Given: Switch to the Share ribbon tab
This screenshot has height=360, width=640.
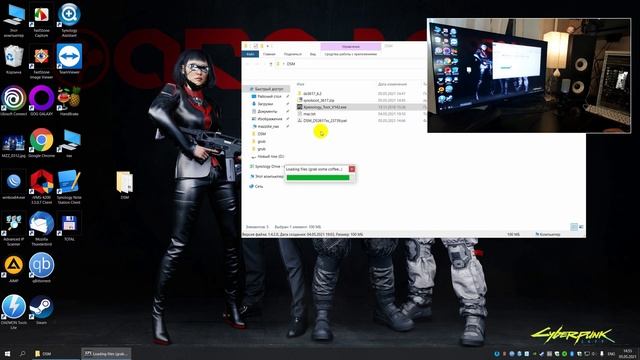Looking at the screenshot, I should [x=293, y=54].
